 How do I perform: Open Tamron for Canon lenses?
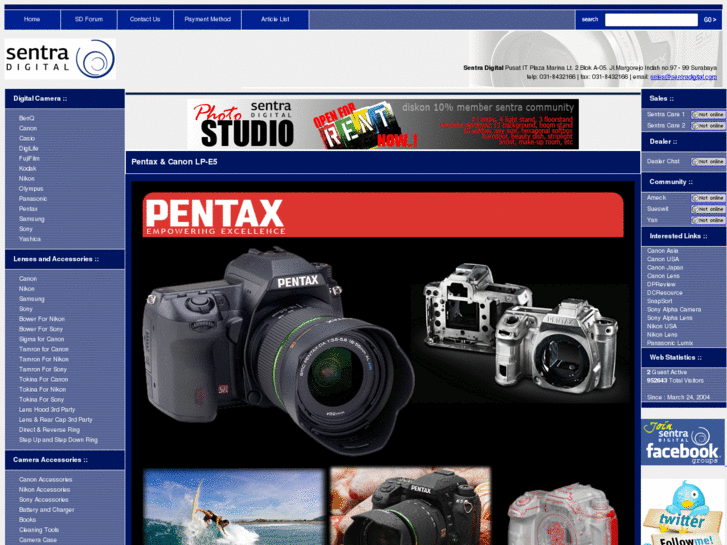coord(44,349)
